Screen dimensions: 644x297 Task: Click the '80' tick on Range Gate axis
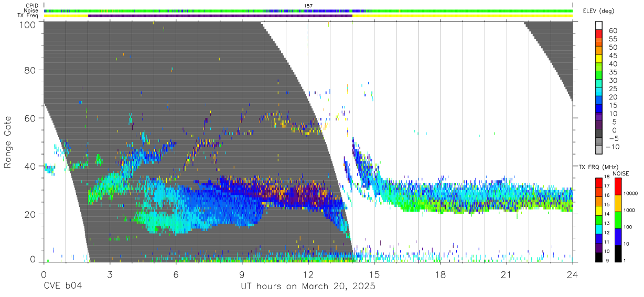pyautogui.click(x=30, y=71)
